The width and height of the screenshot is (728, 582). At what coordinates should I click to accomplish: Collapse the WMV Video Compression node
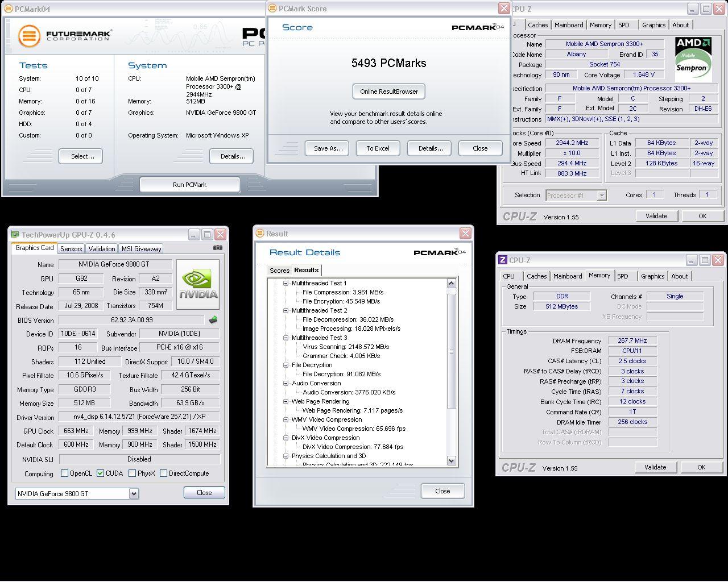[286, 419]
